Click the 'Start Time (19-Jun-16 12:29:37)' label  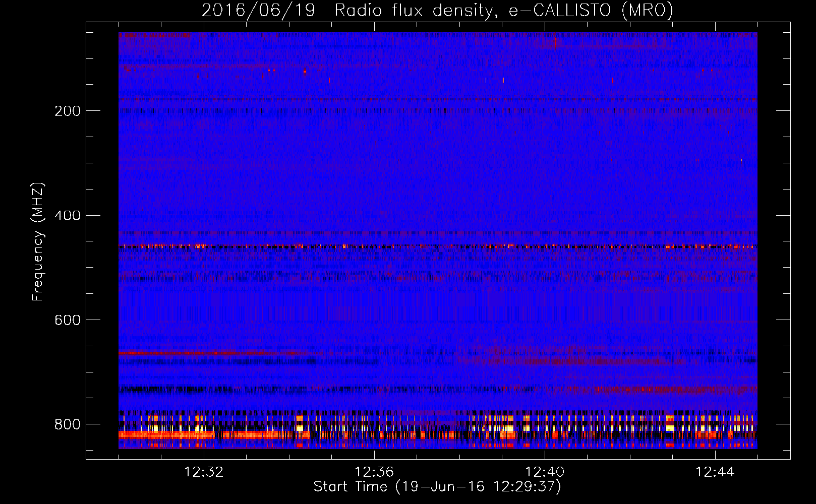coord(437,487)
